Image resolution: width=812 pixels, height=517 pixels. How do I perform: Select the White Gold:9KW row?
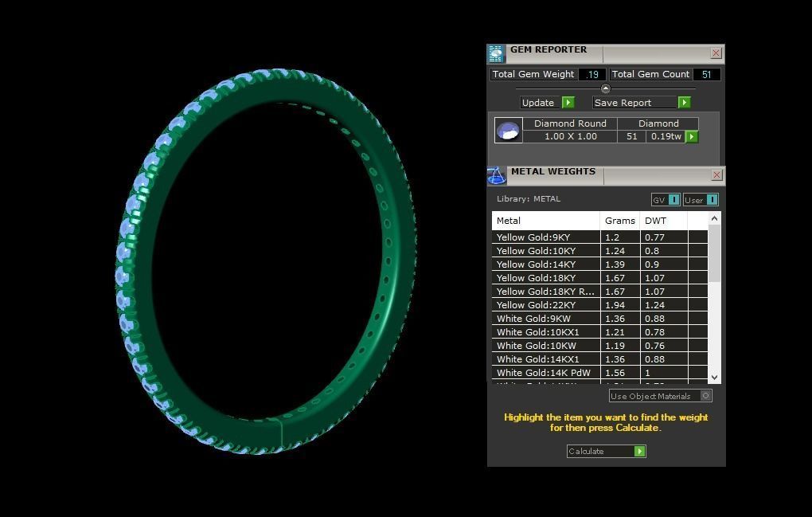[x=599, y=319]
